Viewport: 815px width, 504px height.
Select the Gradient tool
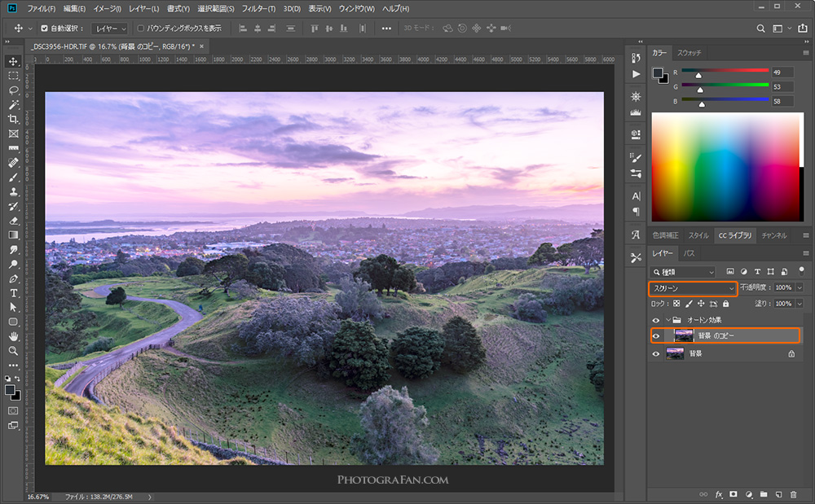pos(14,235)
